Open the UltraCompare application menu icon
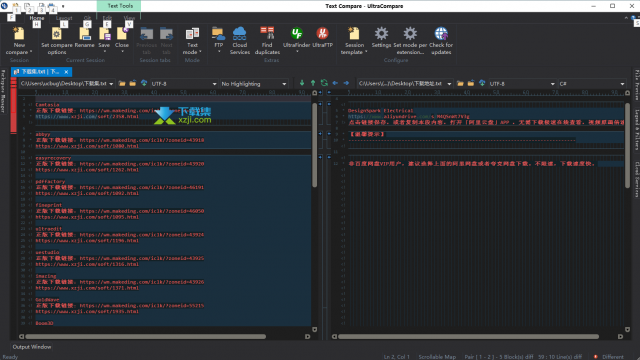This screenshot has width=640, height=360. 4,6
